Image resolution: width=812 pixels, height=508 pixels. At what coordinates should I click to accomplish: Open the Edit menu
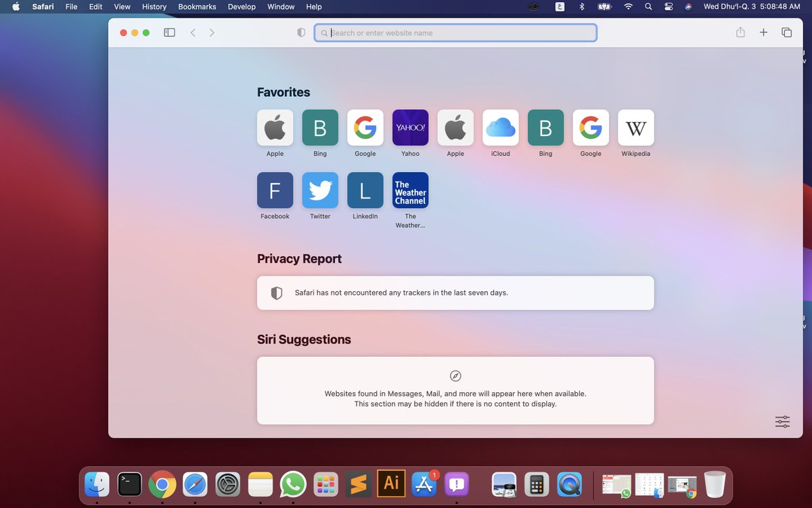[x=95, y=7]
